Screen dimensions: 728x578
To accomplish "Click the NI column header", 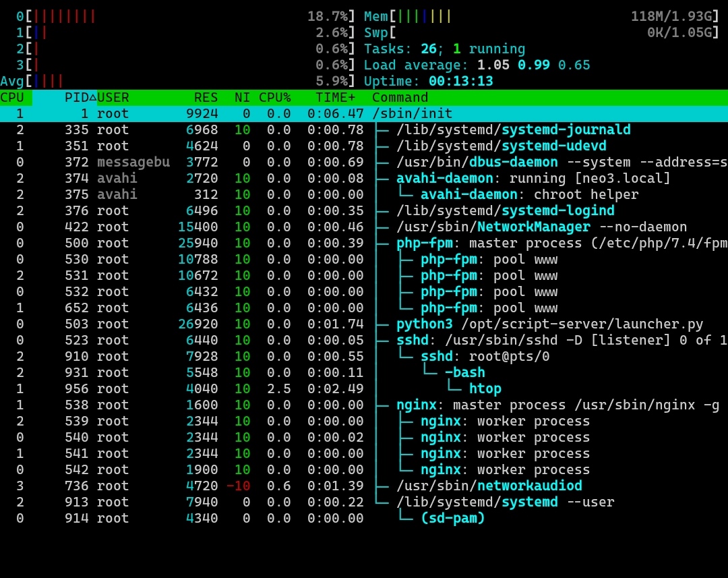I will coord(242,97).
